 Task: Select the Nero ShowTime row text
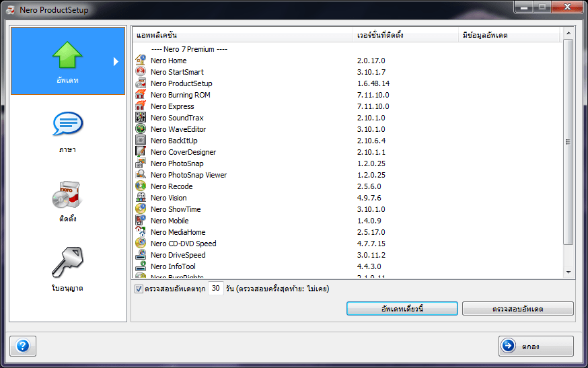click(176, 209)
